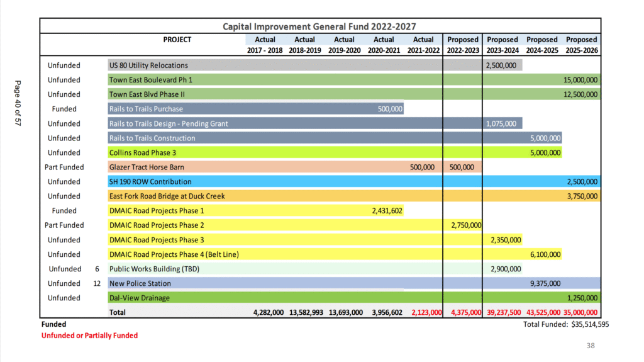Click the 1,250,000 Dal-View Drainage value

click(x=582, y=298)
